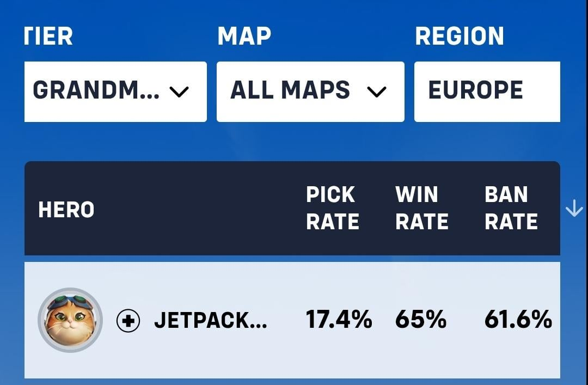The height and width of the screenshot is (385, 588).
Task: Sort by Win Rate column header
Action: tap(422, 208)
